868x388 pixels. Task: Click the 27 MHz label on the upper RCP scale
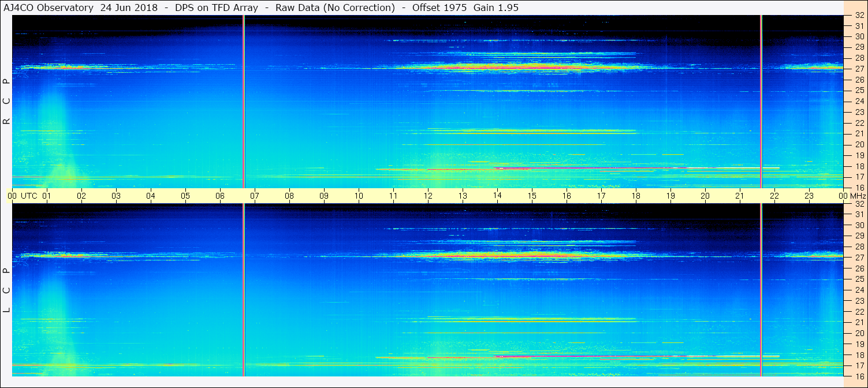pyautogui.click(x=859, y=69)
